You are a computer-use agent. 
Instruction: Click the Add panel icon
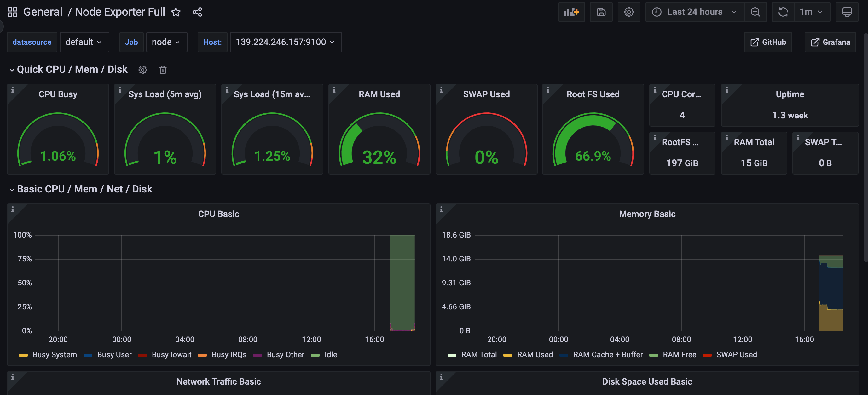click(571, 12)
